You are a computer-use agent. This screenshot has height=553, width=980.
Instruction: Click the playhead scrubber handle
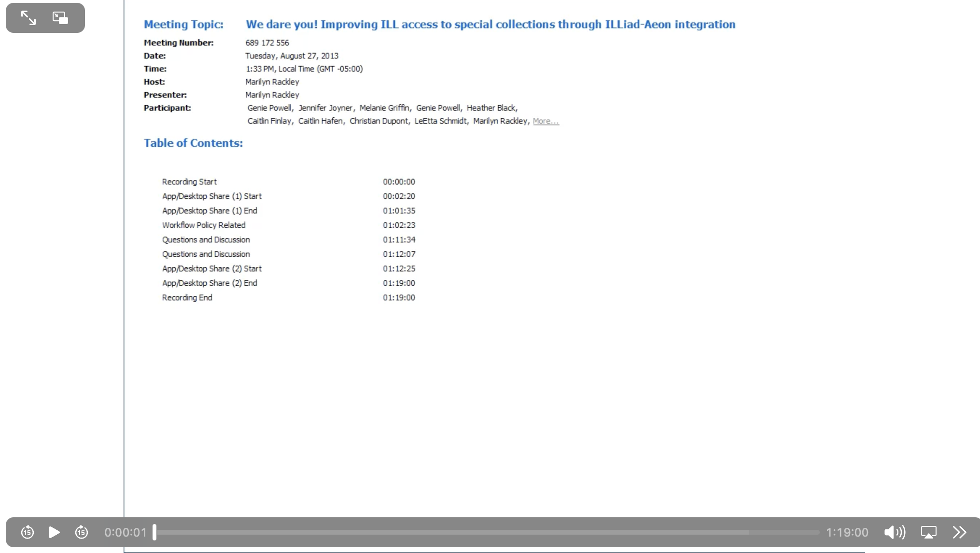[x=154, y=532]
